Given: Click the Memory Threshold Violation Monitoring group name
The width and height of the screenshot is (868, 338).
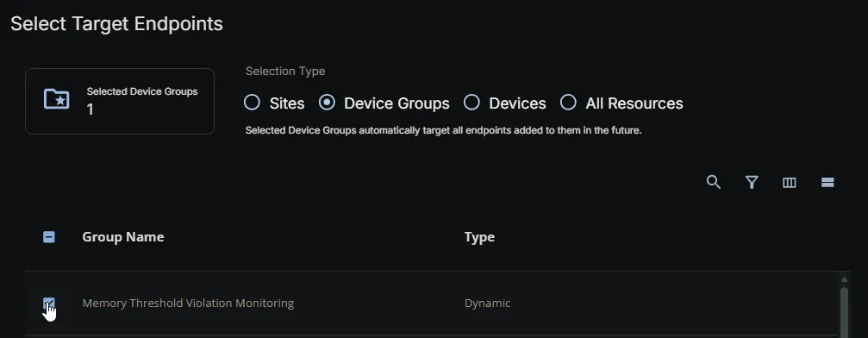Looking at the screenshot, I should 188,304.
